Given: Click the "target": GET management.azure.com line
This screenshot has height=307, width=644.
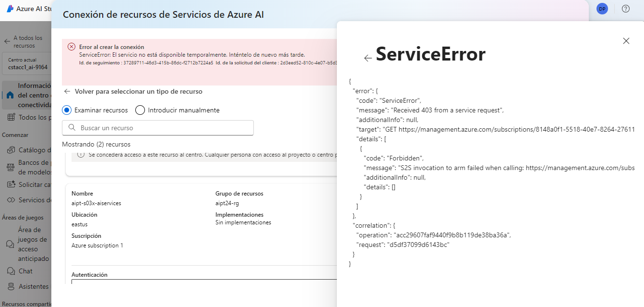Looking at the screenshot, I should pyautogui.click(x=496, y=129).
